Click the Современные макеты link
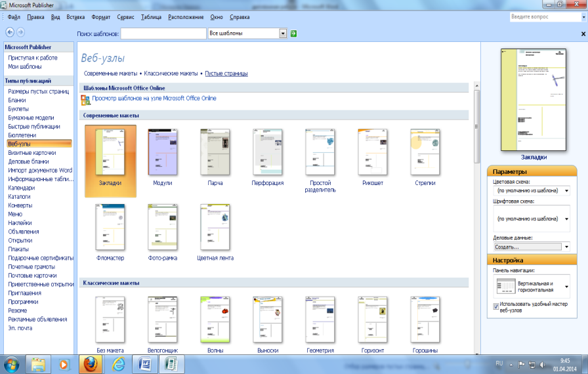The image size is (588, 374). tap(111, 73)
